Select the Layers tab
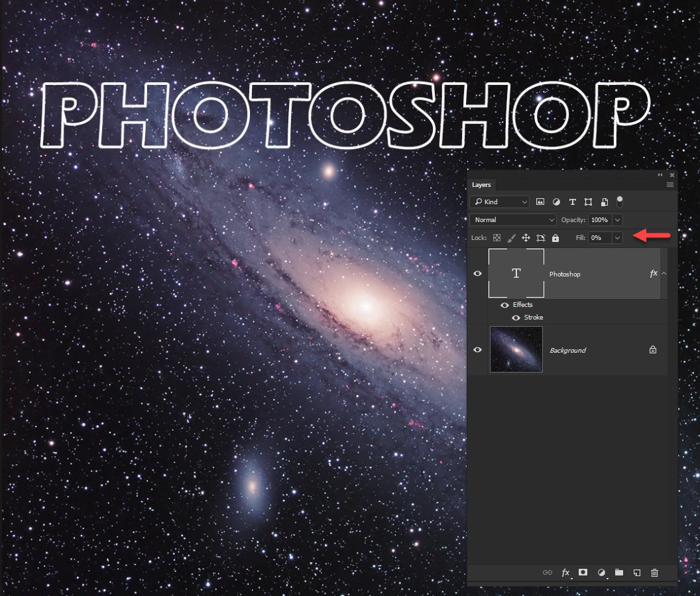The image size is (700, 596). 481,185
